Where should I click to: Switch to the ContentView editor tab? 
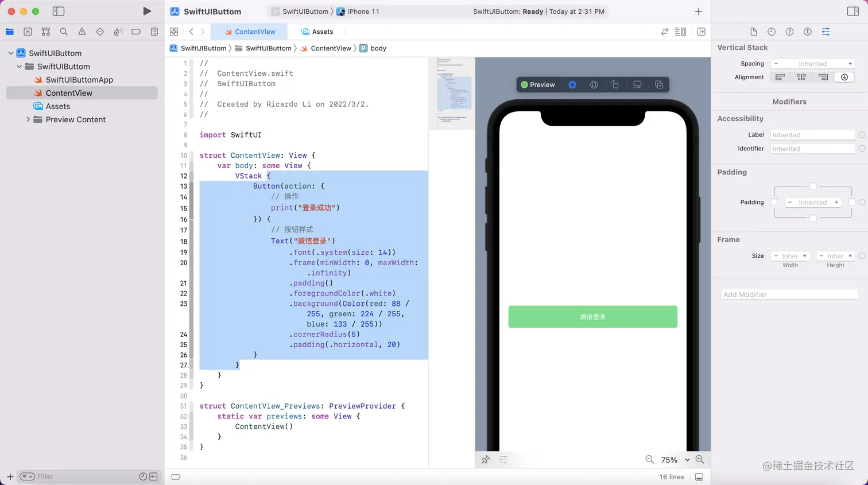click(250, 32)
